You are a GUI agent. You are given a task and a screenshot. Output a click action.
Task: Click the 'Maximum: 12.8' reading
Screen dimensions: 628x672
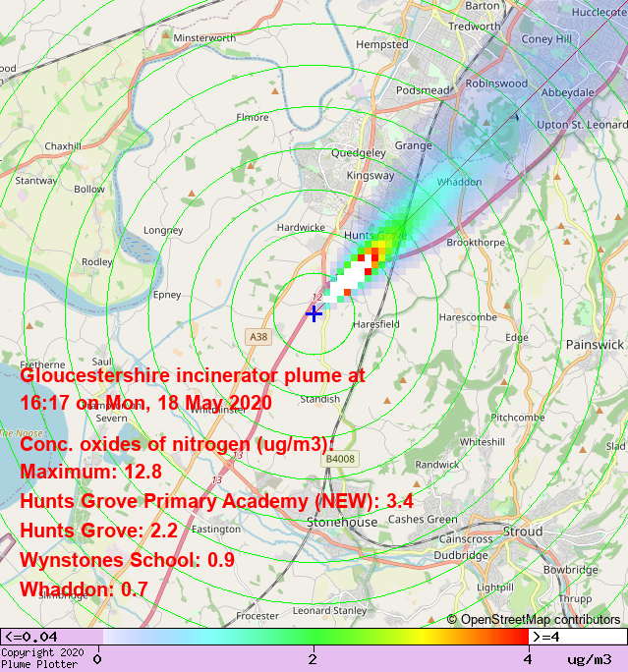pos(90,472)
